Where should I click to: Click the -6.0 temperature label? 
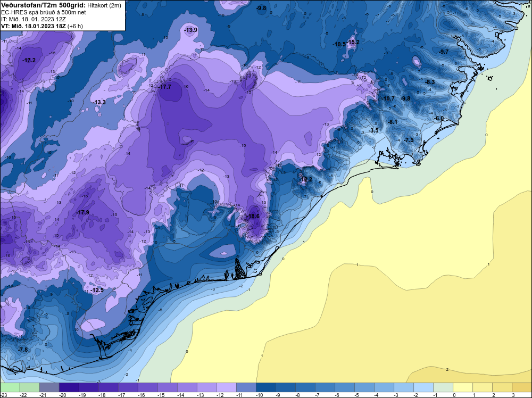pos(439,118)
